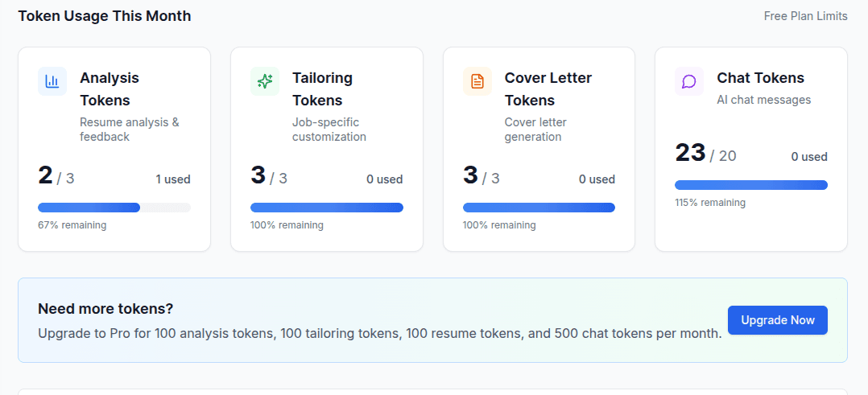868x395 pixels.
Task: Click the '1 used' label
Action: [x=172, y=179]
